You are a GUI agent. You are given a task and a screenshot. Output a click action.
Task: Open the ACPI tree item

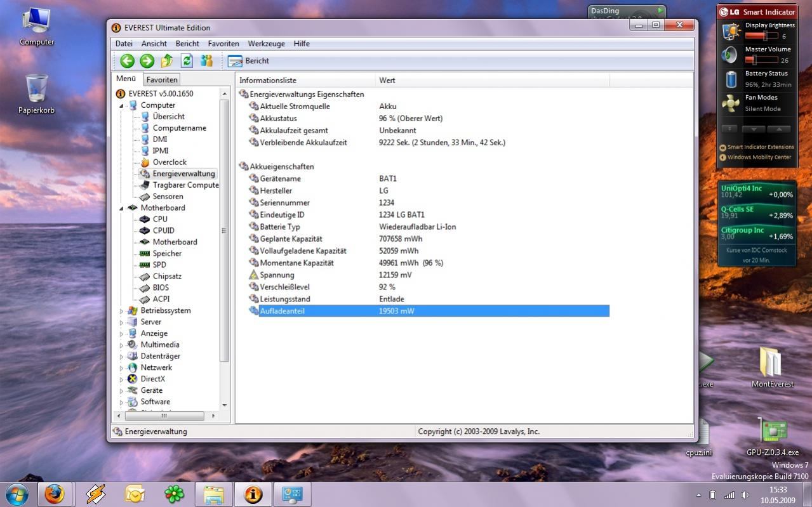(x=161, y=300)
